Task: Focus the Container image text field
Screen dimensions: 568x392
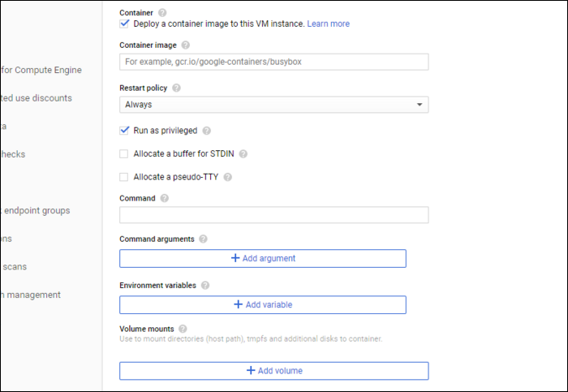Action: (273, 62)
